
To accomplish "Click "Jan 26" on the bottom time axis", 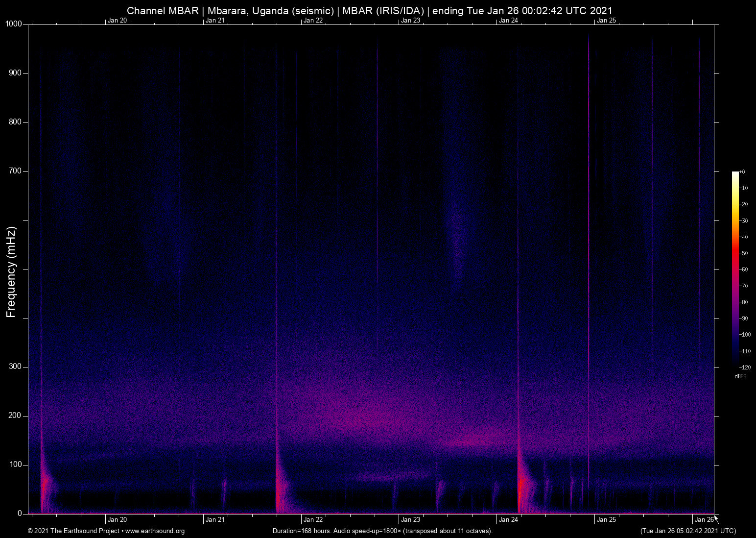I will pyautogui.click(x=704, y=519).
